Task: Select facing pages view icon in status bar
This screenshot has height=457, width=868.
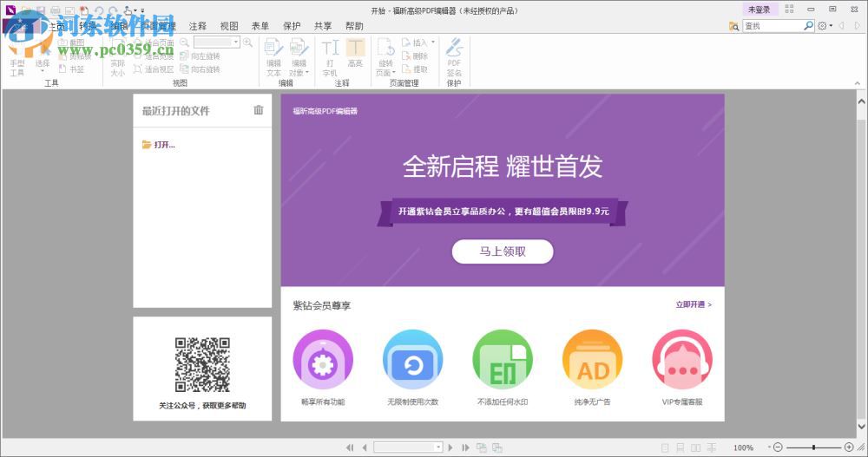Action: (696, 447)
